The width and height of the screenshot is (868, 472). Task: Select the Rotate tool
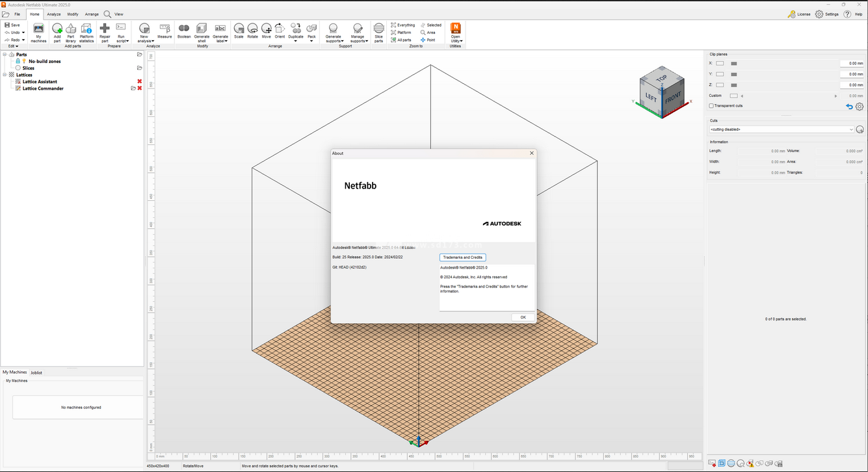click(x=252, y=31)
